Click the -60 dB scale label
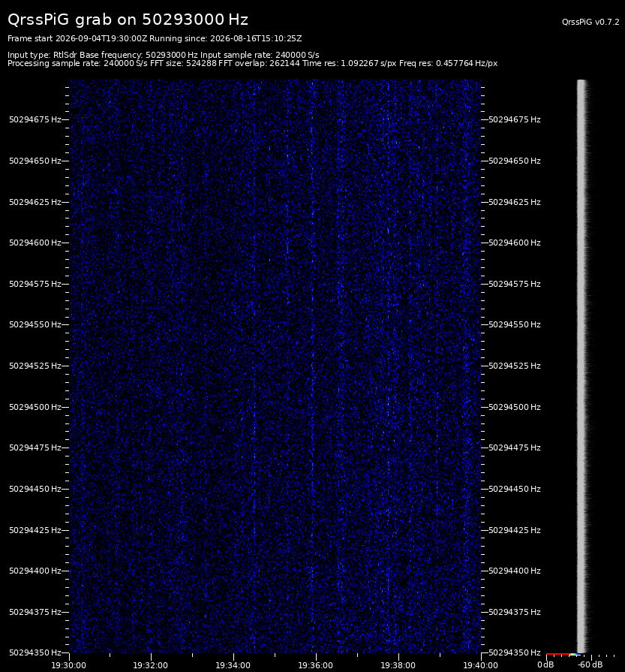The width and height of the screenshot is (625, 672). [x=590, y=664]
